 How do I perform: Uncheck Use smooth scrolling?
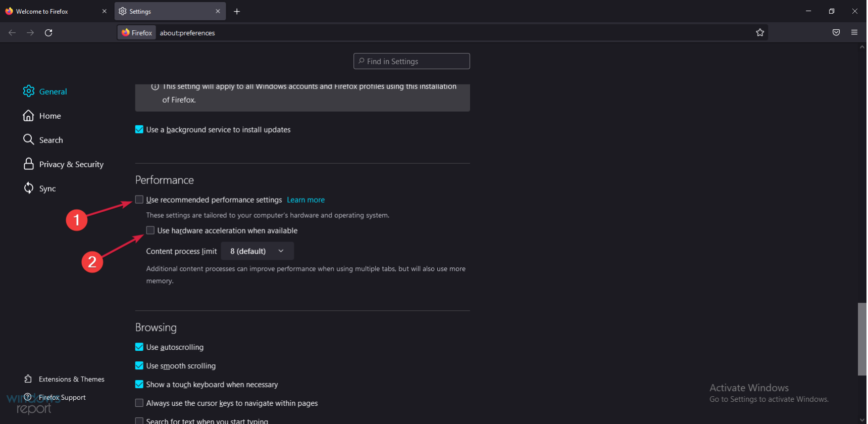pos(139,366)
